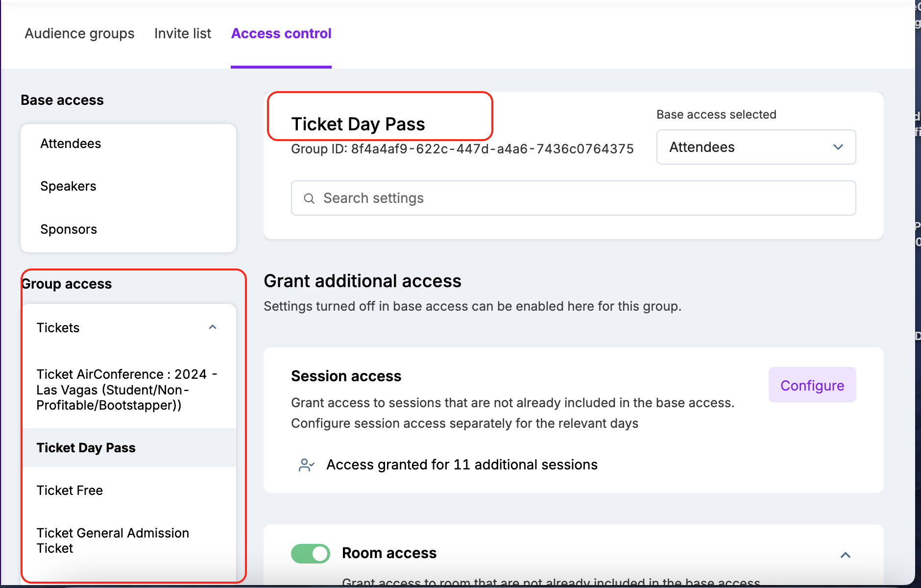The width and height of the screenshot is (921, 588).
Task: Switch to the Audience groups tab
Action: 79,33
